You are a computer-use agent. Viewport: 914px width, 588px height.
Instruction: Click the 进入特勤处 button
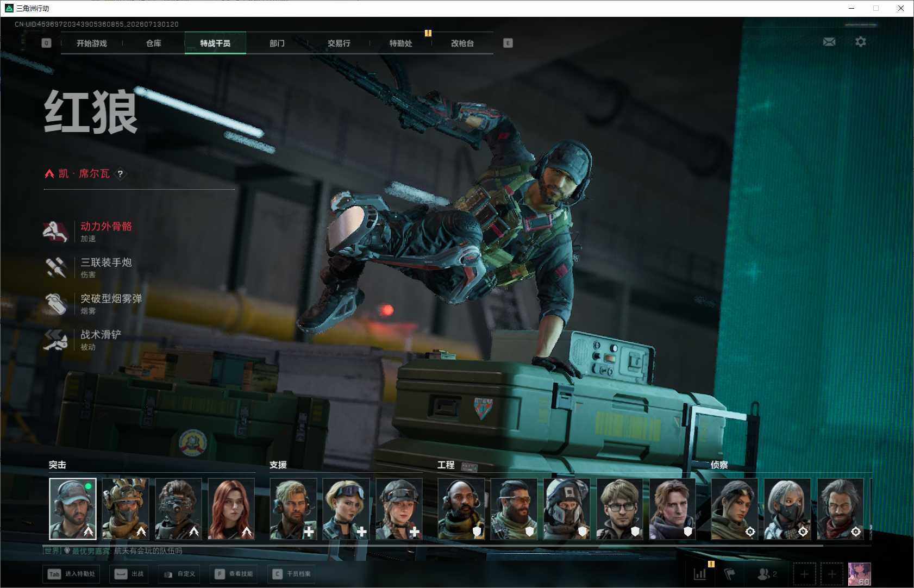(x=71, y=574)
